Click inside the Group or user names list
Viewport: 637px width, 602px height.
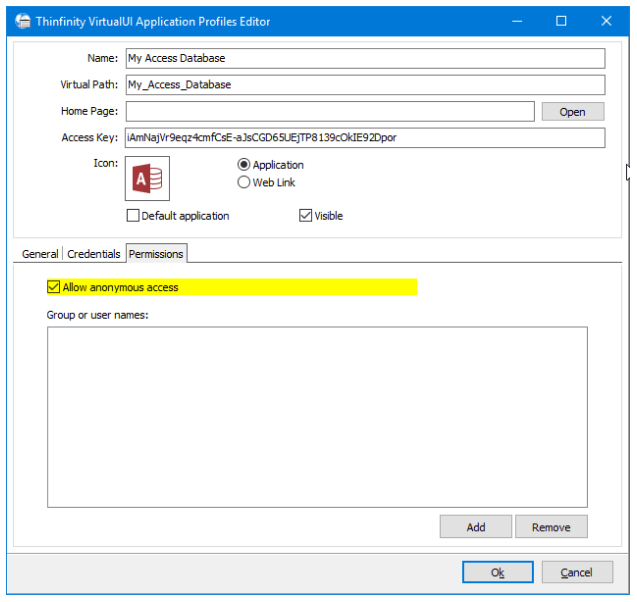pos(317,417)
